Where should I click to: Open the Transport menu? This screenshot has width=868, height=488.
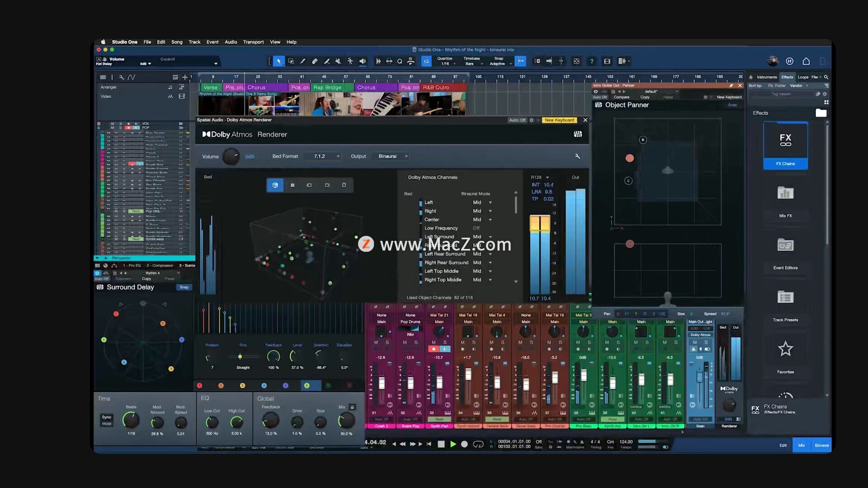(x=253, y=42)
